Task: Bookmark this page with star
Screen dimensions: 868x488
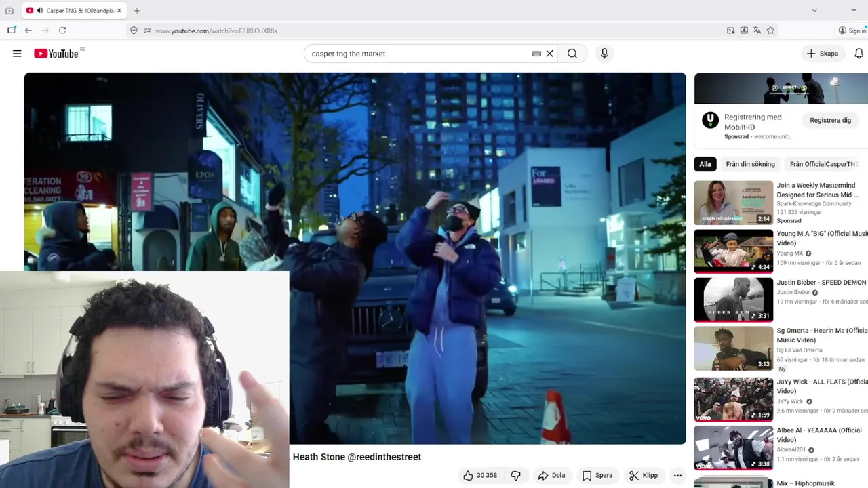Action: (771, 30)
